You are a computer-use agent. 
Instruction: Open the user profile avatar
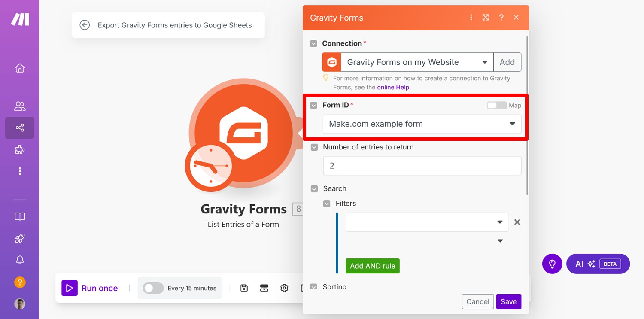20,304
